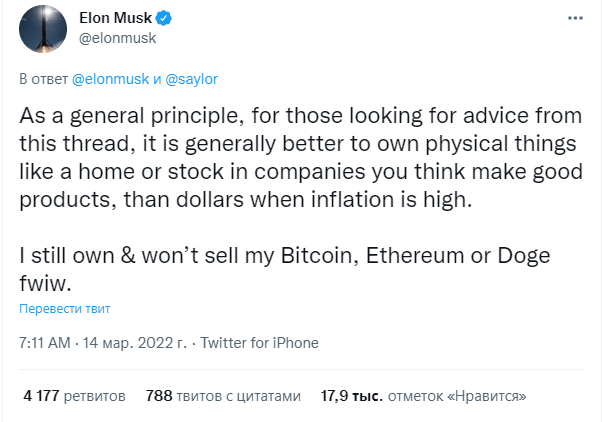The height and width of the screenshot is (422, 602).
Task: View the 788 твитов с цитатами list
Action: [x=223, y=396]
